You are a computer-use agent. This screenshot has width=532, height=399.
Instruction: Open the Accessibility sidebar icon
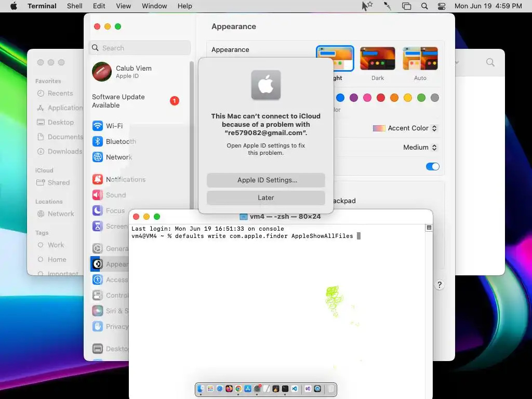pyautogui.click(x=98, y=280)
